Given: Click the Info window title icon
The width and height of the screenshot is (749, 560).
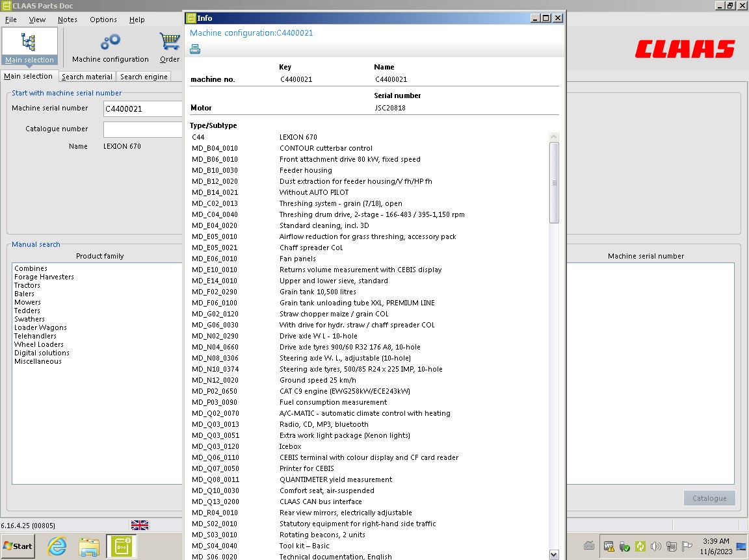Looking at the screenshot, I should click(x=191, y=18).
